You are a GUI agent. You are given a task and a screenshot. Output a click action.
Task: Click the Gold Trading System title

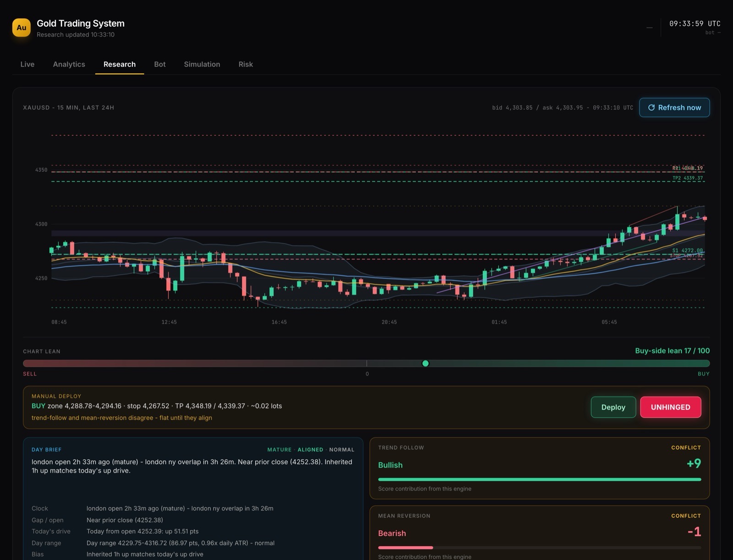click(81, 23)
